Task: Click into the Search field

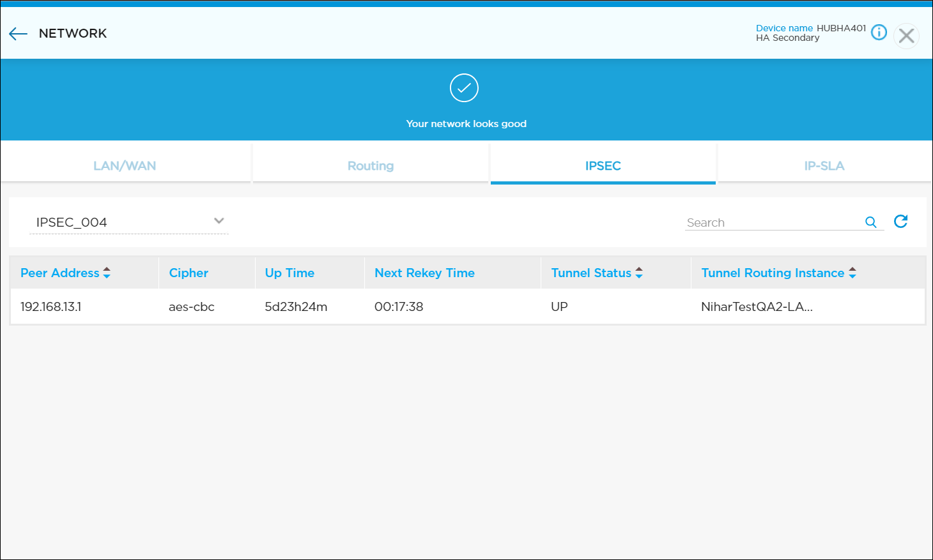Action: tap(770, 223)
